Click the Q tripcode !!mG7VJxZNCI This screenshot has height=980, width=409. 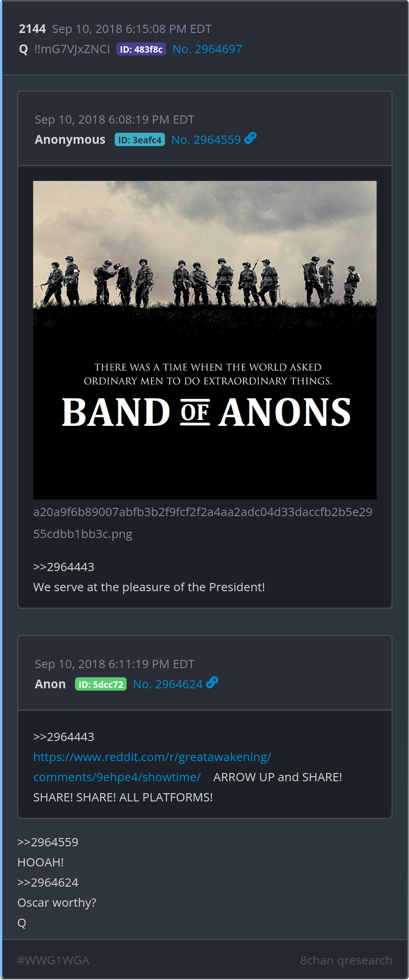pos(72,49)
